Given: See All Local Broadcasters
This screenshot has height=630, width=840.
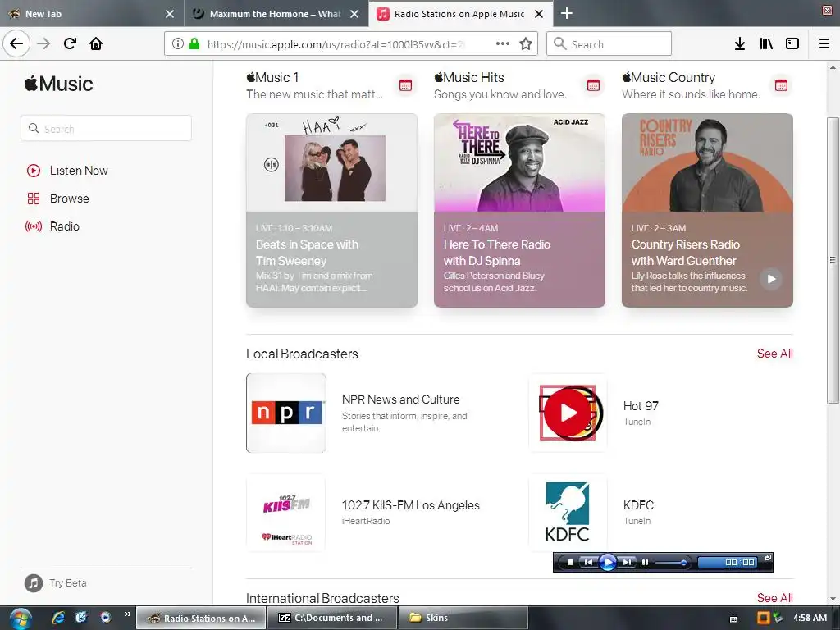Looking at the screenshot, I should [x=774, y=354].
